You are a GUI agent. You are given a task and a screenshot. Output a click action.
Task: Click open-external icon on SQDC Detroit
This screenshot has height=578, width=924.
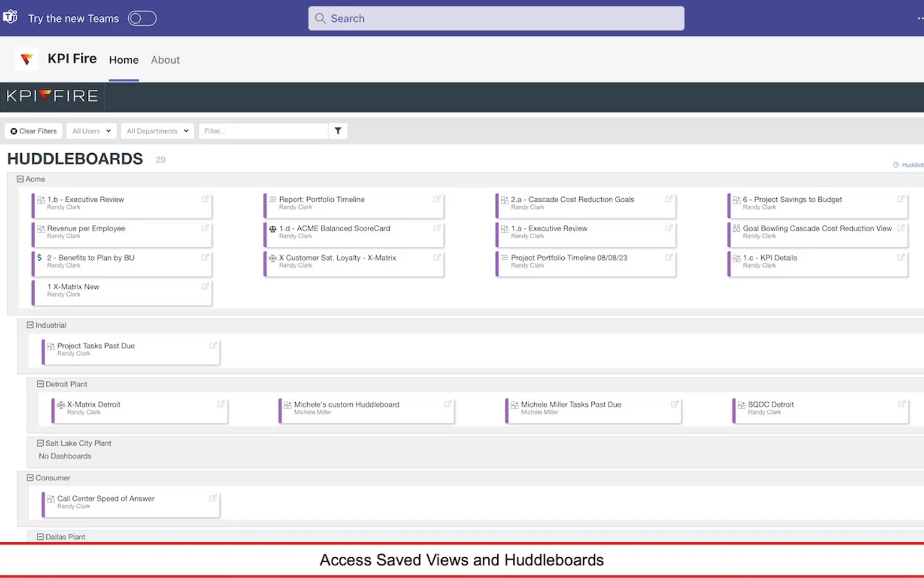click(901, 405)
